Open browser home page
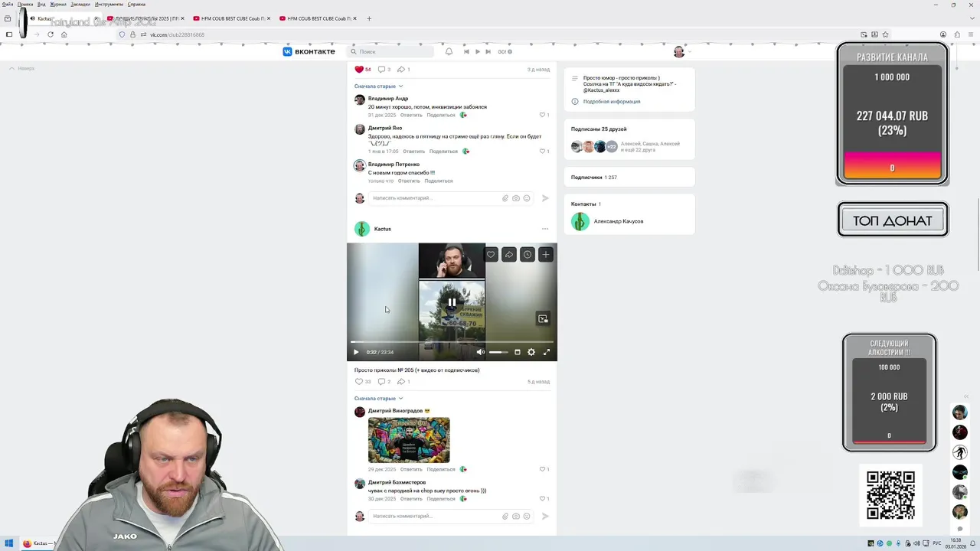Image resolution: width=980 pixels, height=551 pixels. pyautogui.click(x=64, y=34)
